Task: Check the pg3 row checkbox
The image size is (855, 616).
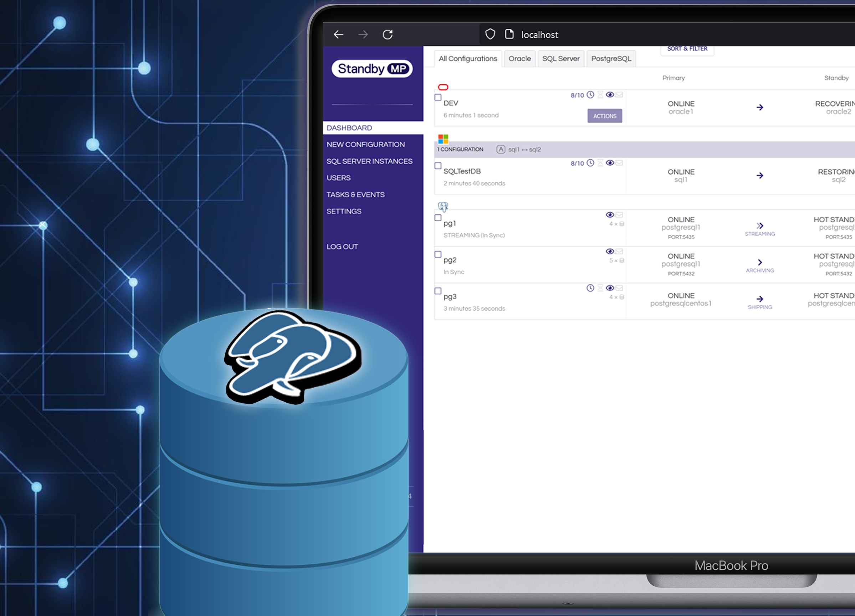Action: click(x=438, y=291)
